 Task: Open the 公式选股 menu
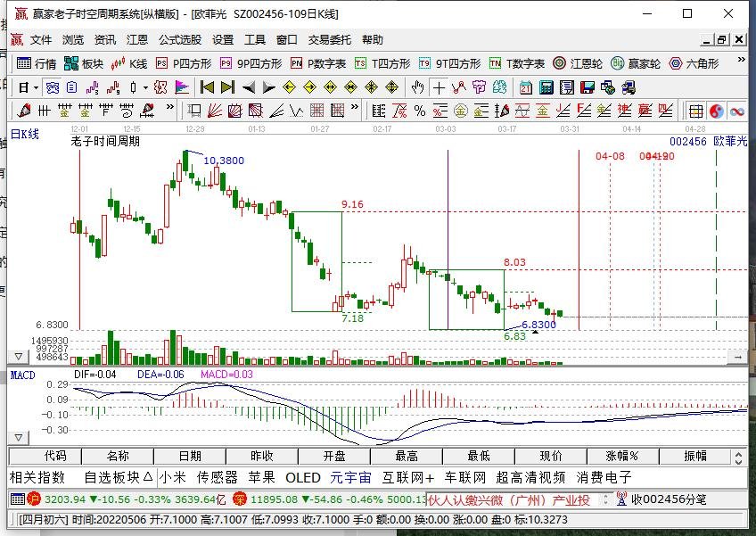[180, 39]
